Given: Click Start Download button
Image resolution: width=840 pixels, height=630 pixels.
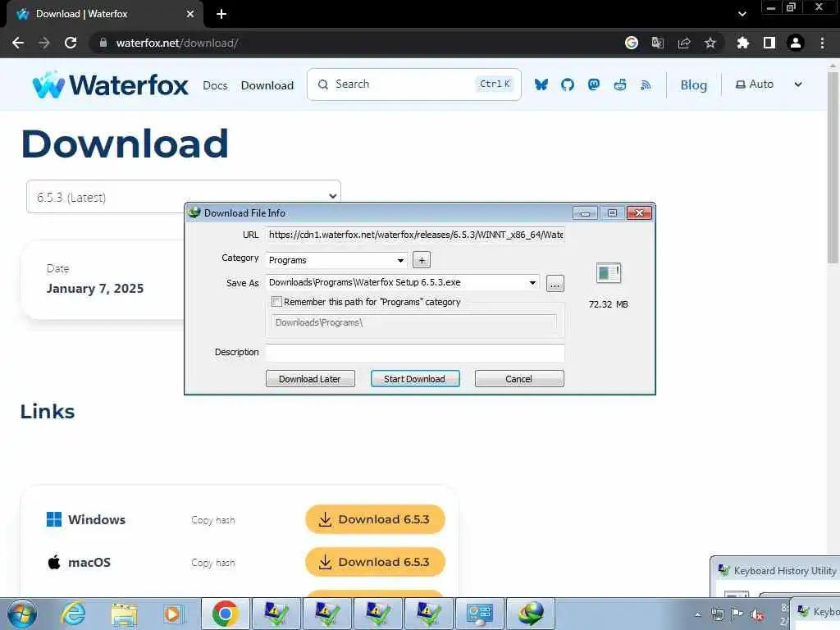Looking at the screenshot, I should pyautogui.click(x=414, y=379).
